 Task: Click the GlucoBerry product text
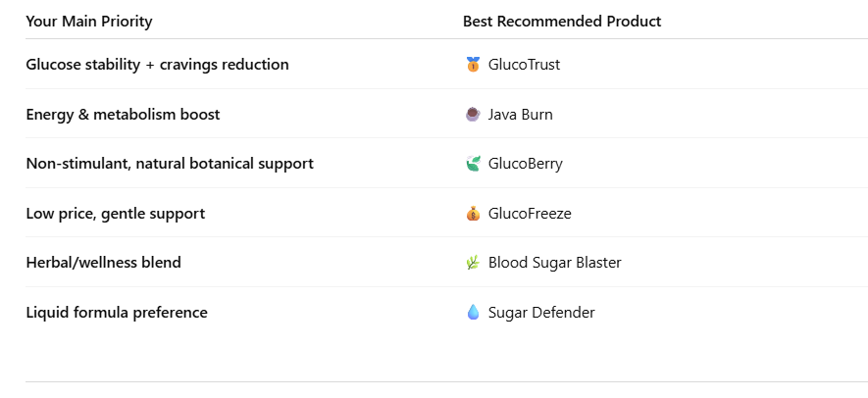pyautogui.click(x=525, y=164)
